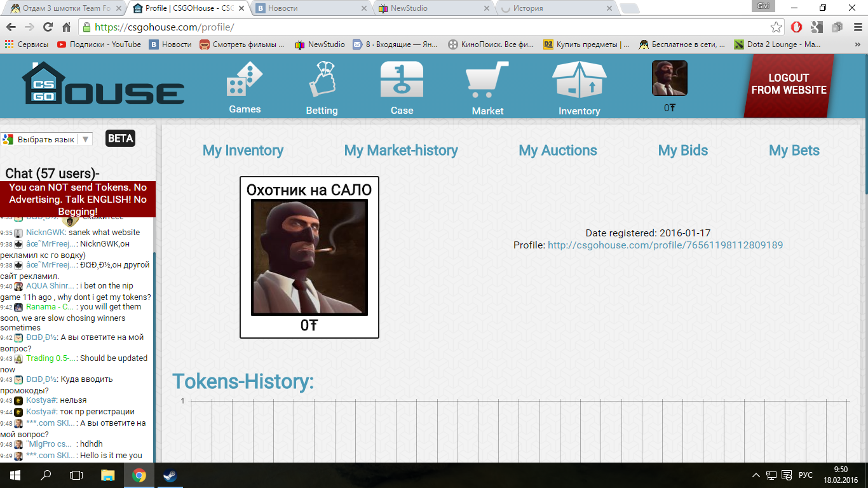
Task: Bookmark this page with the star
Action: pyautogui.click(x=776, y=27)
